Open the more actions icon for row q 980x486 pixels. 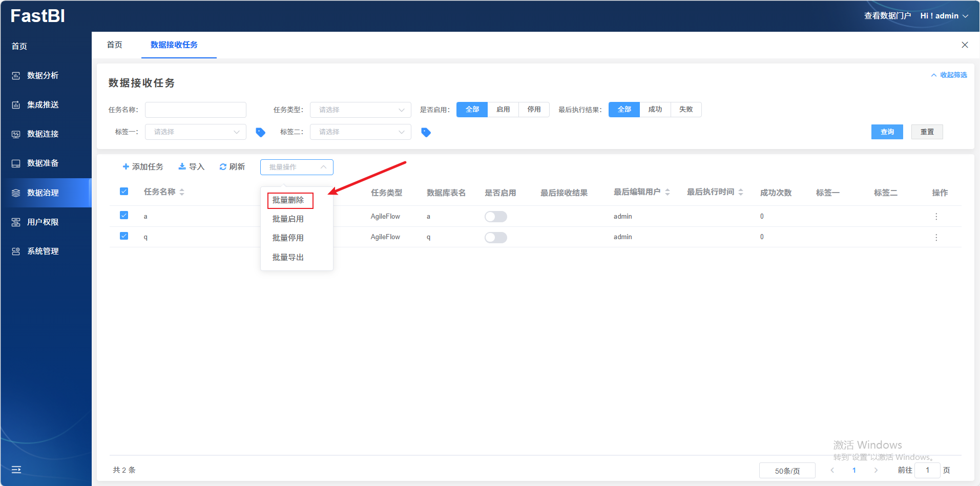(936, 238)
